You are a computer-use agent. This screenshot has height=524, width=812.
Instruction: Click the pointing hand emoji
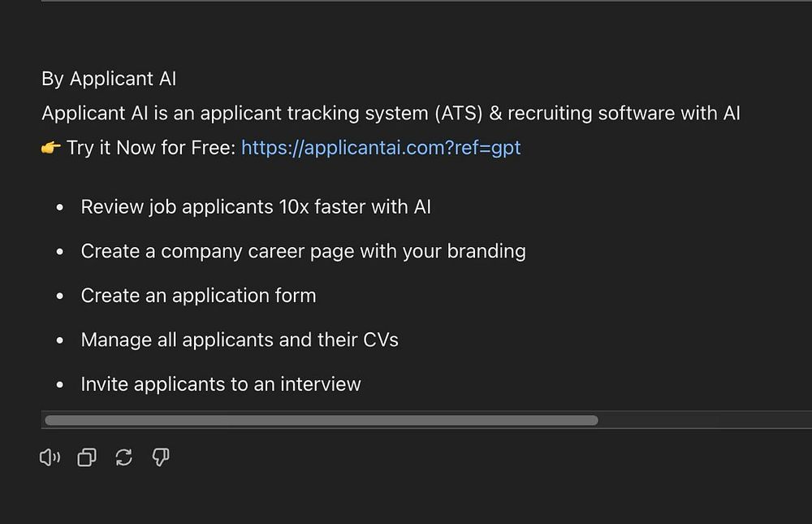point(51,148)
